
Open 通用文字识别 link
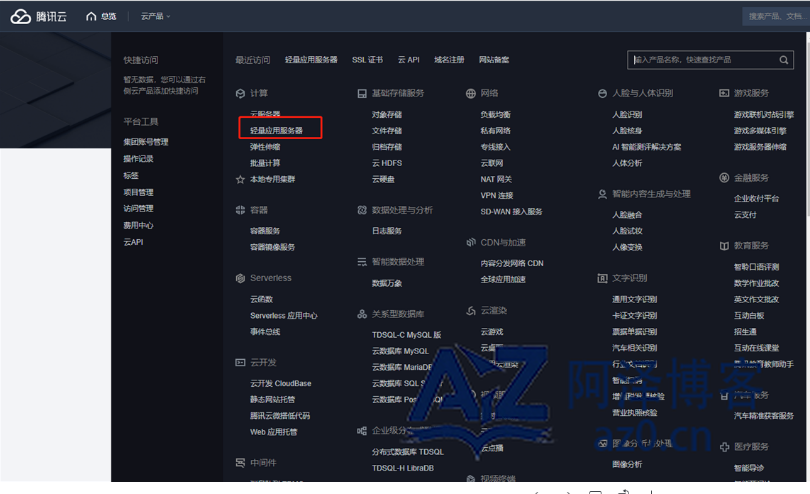point(635,299)
